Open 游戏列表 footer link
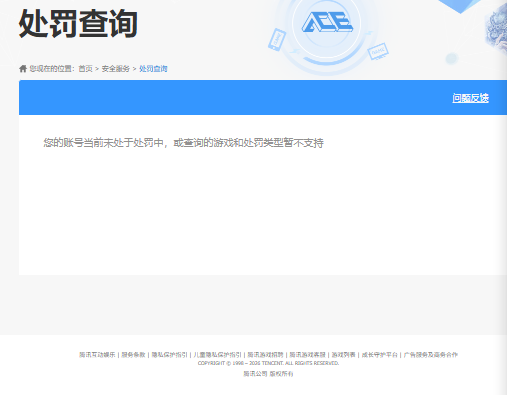Viewport: 507px width, 395px height. [x=343, y=355]
